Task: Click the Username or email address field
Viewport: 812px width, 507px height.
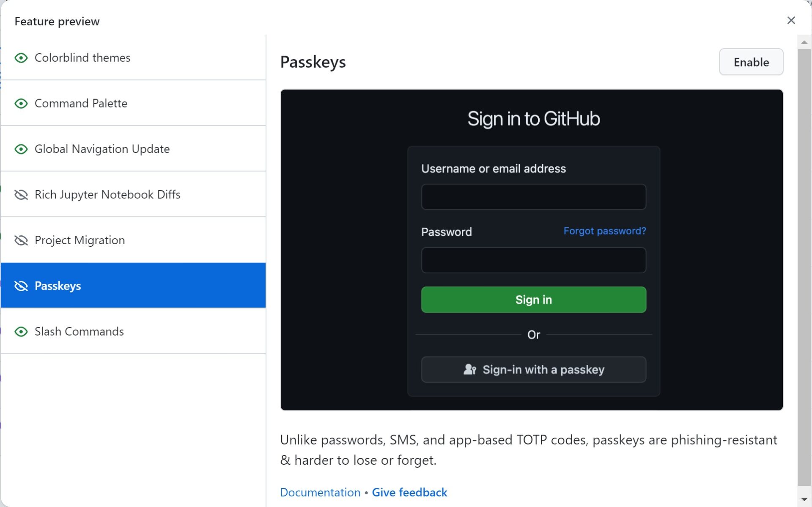Action: [x=533, y=197]
